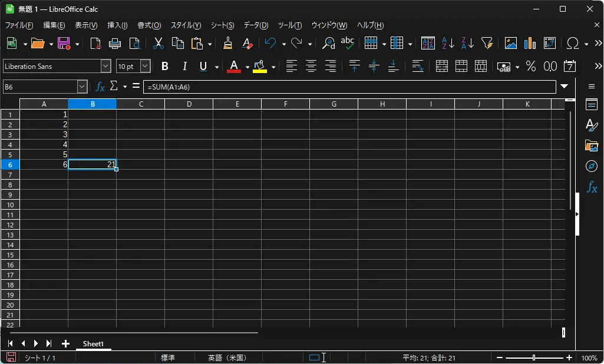Open the 10 pt font size dropdown
Image resolution: width=604 pixels, height=364 pixels.
pos(145,67)
